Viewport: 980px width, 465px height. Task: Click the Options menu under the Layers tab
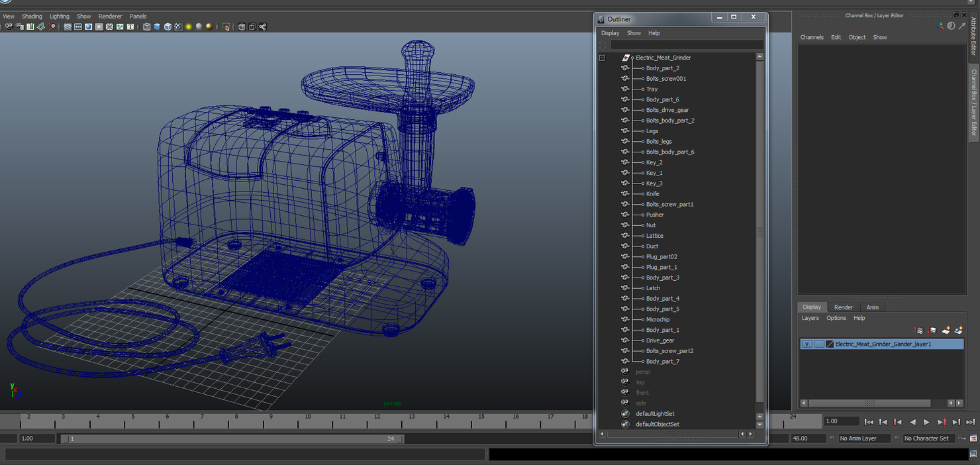coord(836,318)
